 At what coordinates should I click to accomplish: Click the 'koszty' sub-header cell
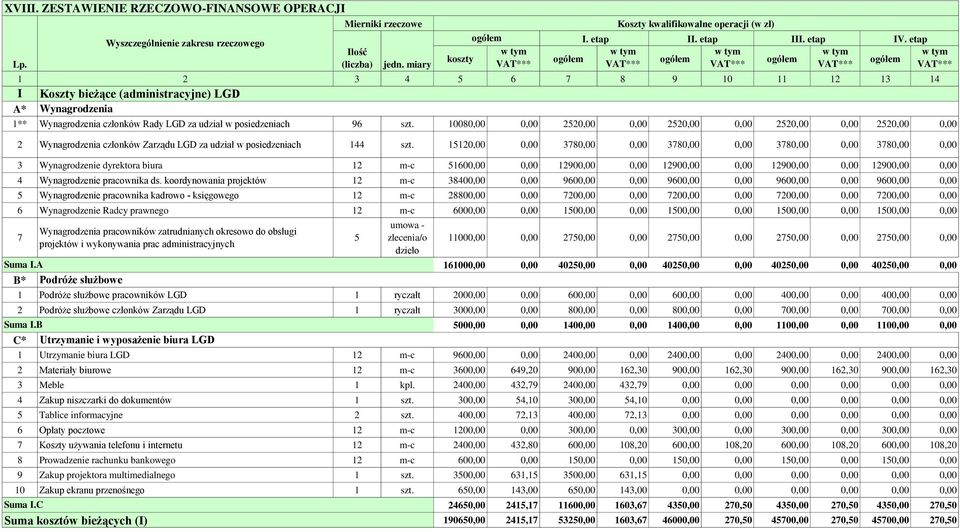(x=460, y=59)
